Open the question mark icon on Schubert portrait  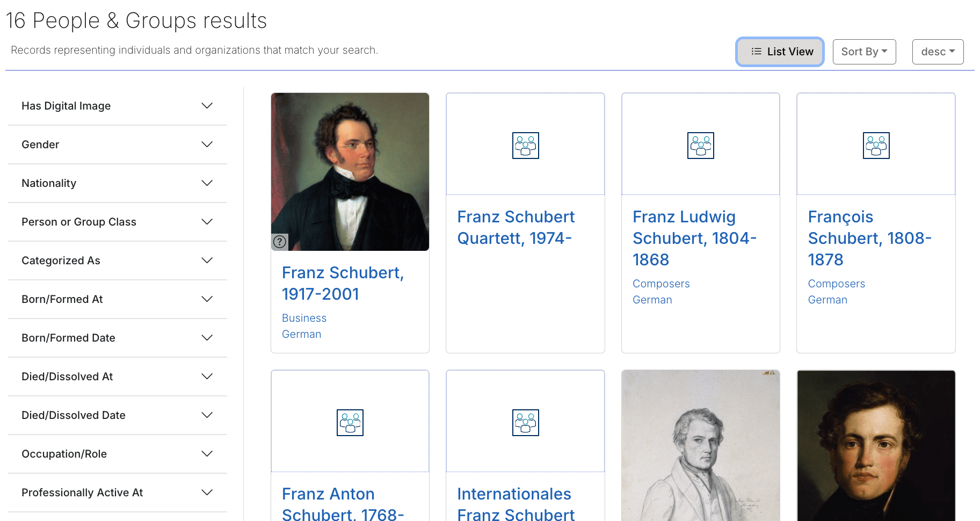[x=279, y=242]
